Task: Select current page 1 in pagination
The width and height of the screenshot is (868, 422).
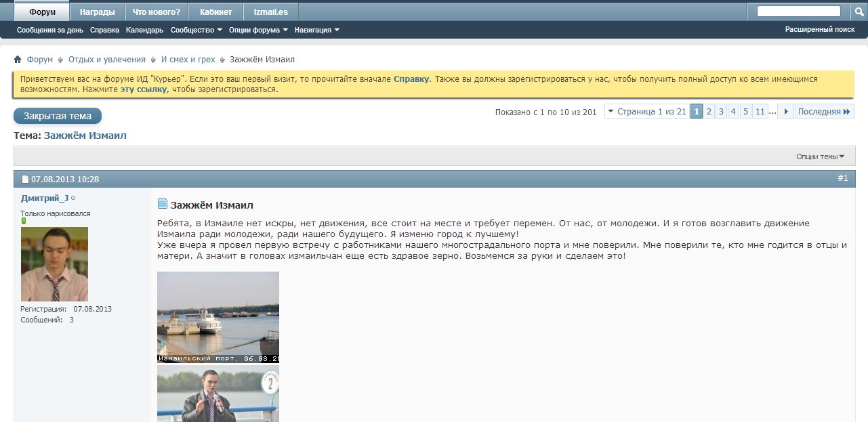Action: coord(697,112)
